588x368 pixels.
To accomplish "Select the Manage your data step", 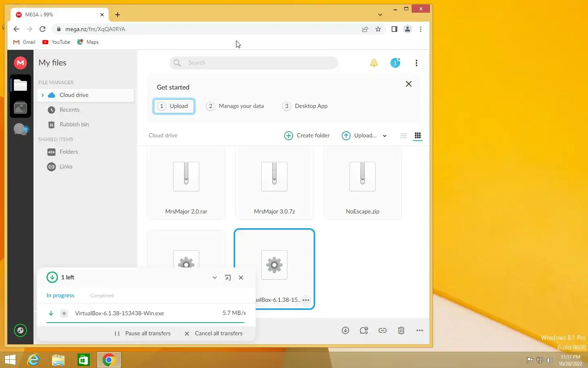I will [x=235, y=106].
